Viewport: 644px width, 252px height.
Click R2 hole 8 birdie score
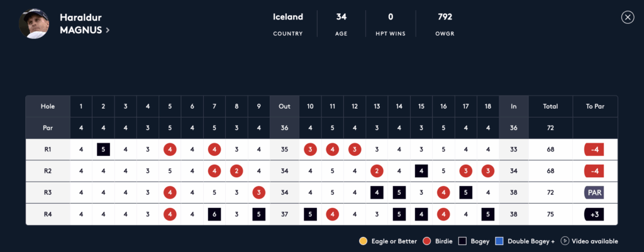[236, 171]
